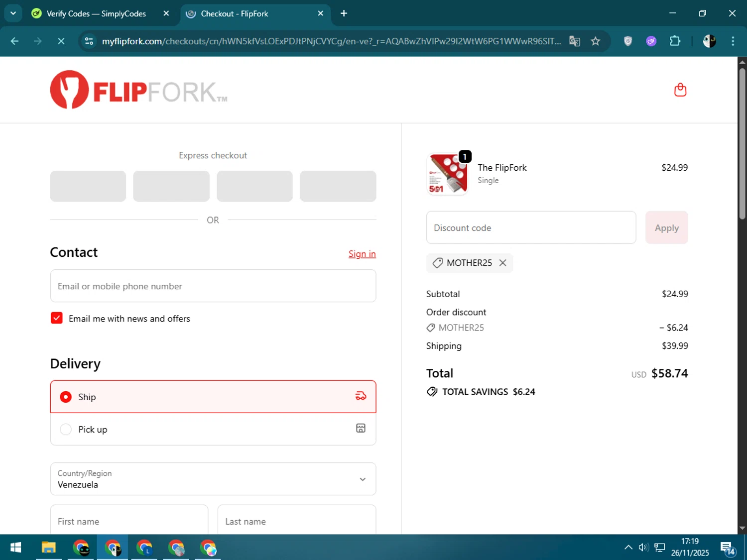Click the fourth express checkout button
The width and height of the screenshot is (747, 560).
[338, 186]
